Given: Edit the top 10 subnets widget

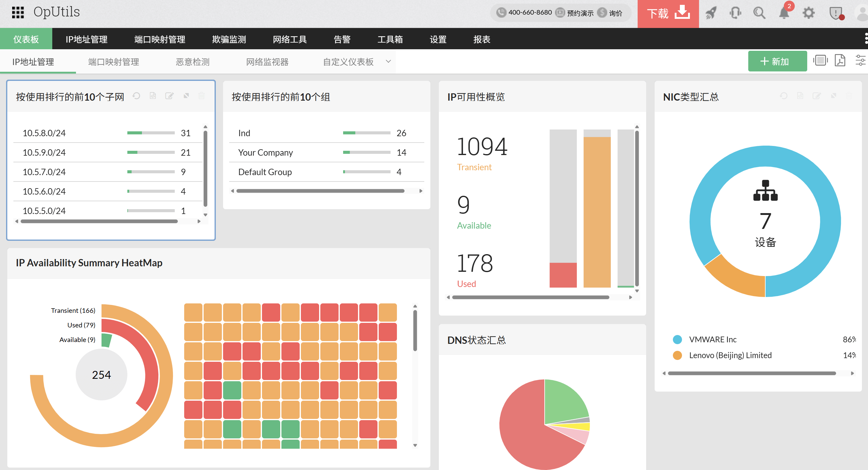Looking at the screenshot, I should pyautogui.click(x=169, y=96).
